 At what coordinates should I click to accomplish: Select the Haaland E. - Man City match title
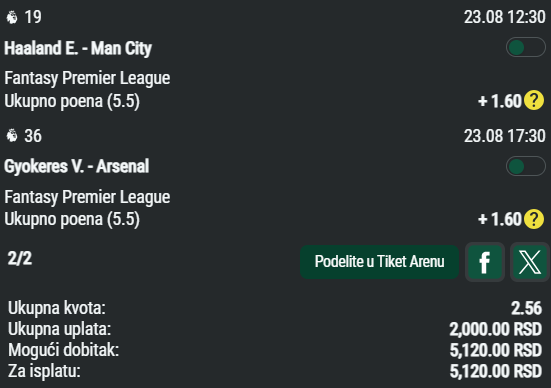pyautogui.click(x=78, y=48)
